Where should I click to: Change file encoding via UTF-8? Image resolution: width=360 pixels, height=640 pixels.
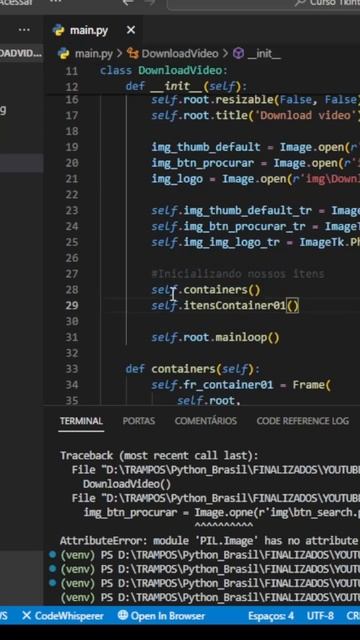coord(320,616)
